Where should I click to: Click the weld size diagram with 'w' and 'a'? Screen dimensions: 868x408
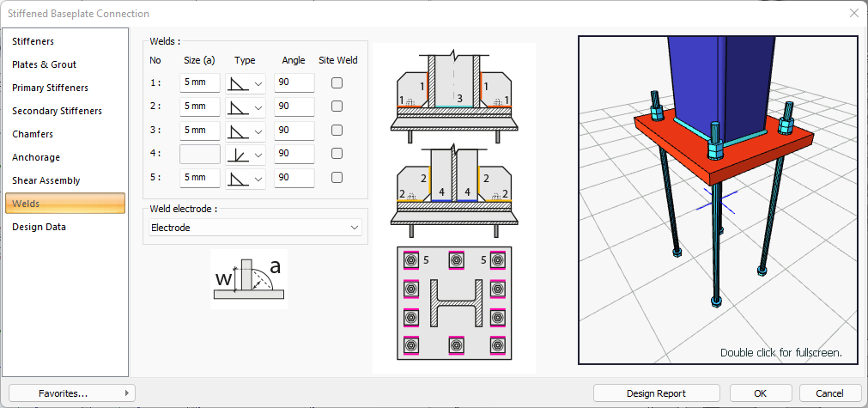point(249,279)
